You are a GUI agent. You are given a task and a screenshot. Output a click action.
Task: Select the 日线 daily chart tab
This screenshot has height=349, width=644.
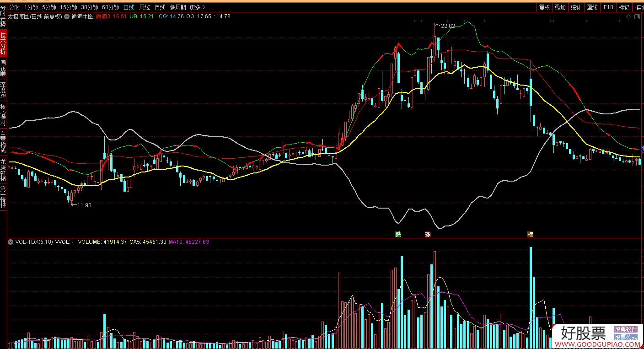pos(129,7)
